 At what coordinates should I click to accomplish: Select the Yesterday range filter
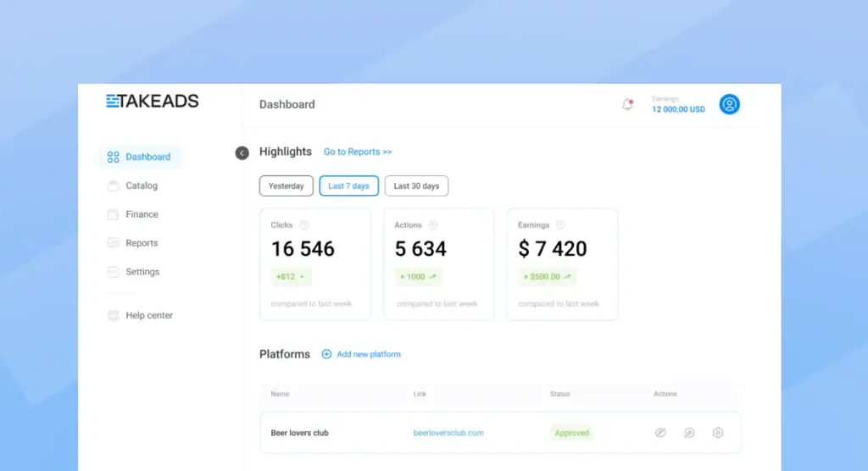287,186
